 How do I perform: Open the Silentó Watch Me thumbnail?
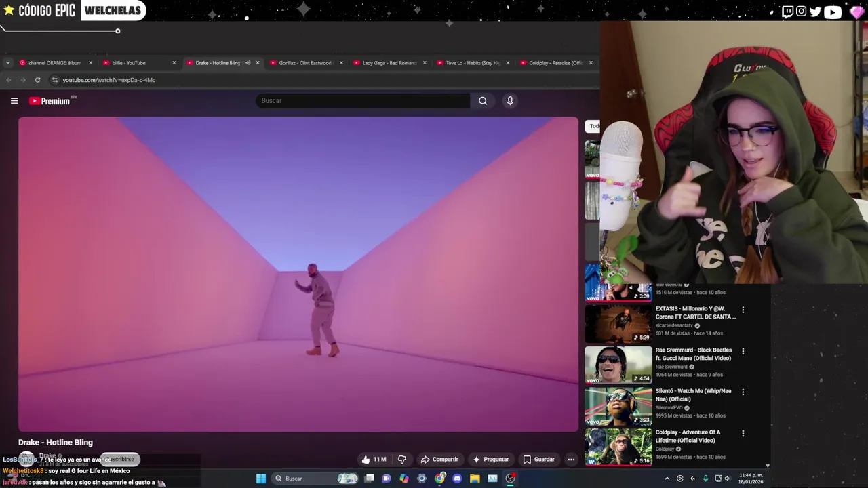618,405
